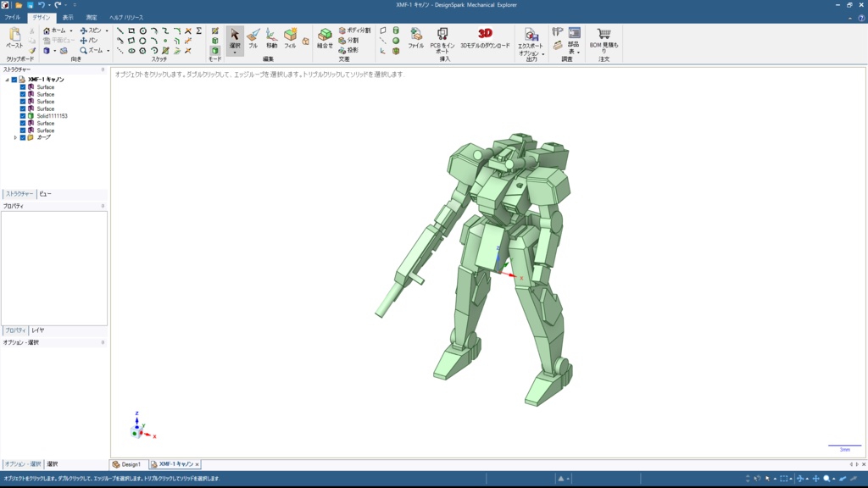Select the フィル (Fill) tool

coord(290,38)
